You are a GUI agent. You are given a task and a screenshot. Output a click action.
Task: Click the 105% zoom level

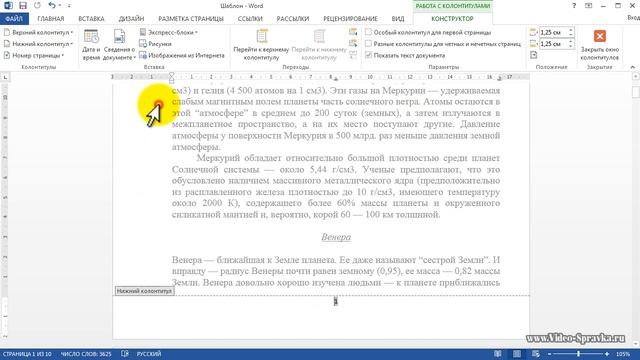[x=623, y=354]
